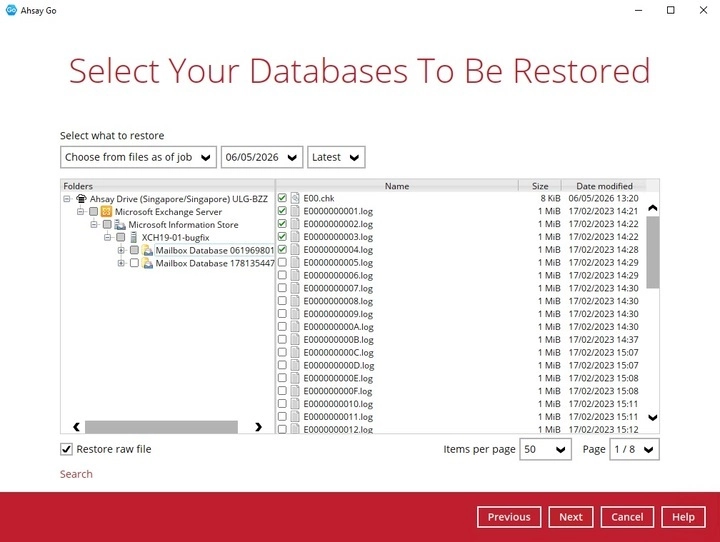Image resolution: width=720 pixels, height=542 pixels.
Task: Click the Previous button
Action: point(509,517)
